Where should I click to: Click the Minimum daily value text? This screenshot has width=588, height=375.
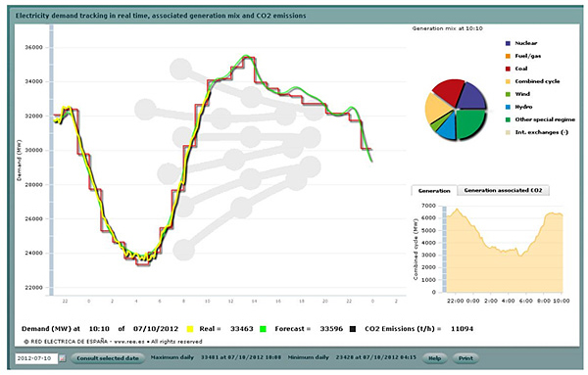(375, 357)
